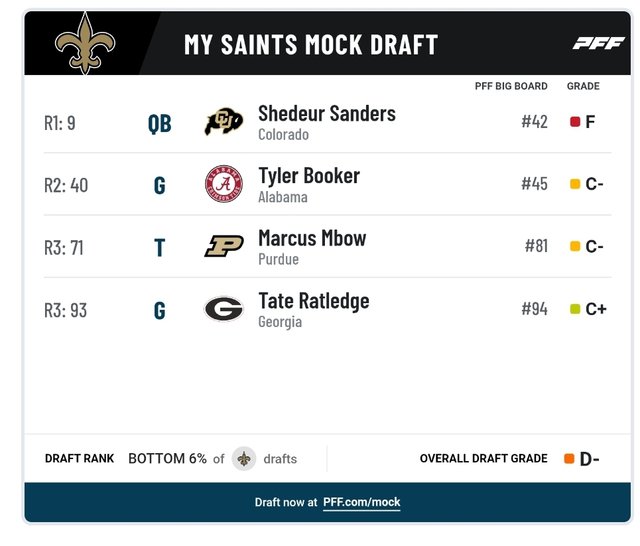Screen dimensions: 640x546
Task: Click green C+ grade swatch
Action: coord(575,309)
